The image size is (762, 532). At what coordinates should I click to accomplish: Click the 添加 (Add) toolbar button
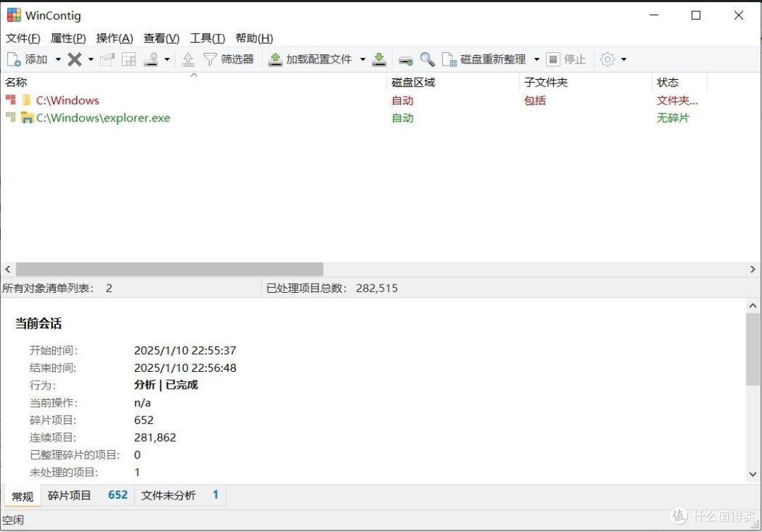coord(28,59)
